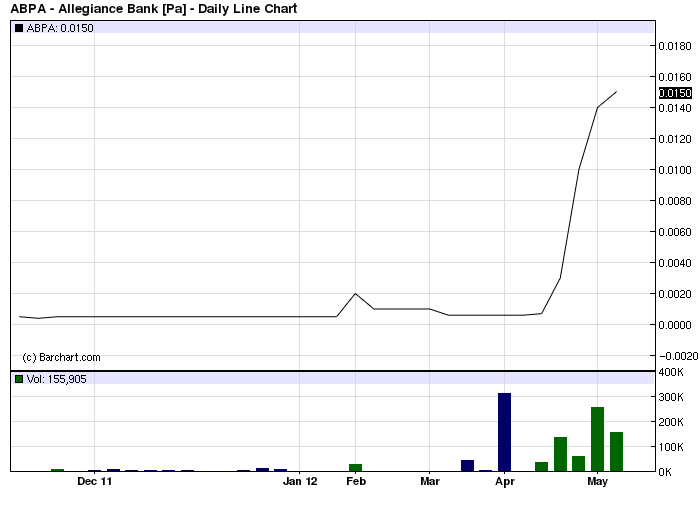
Task: Select the Vol: 155,905 label
Action: pyautogui.click(x=56, y=379)
